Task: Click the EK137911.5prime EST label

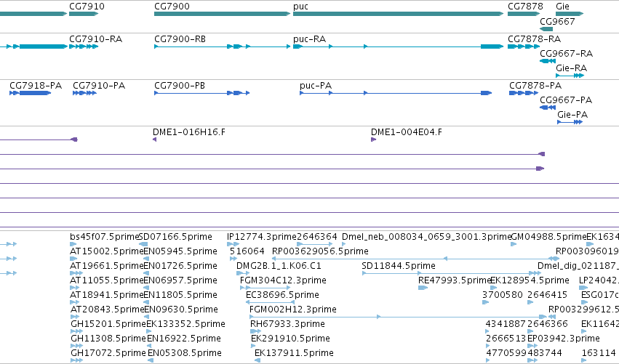Action: (x=294, y=353)
